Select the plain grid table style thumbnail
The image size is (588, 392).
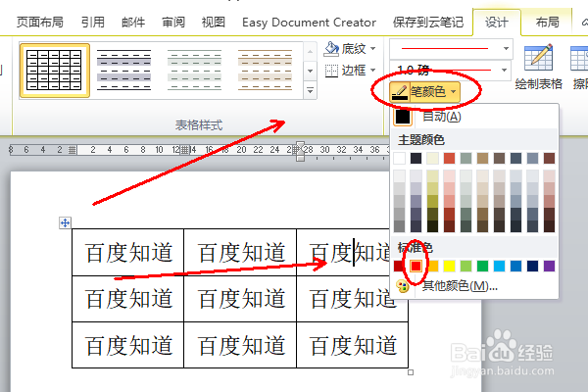coord(55,71)
